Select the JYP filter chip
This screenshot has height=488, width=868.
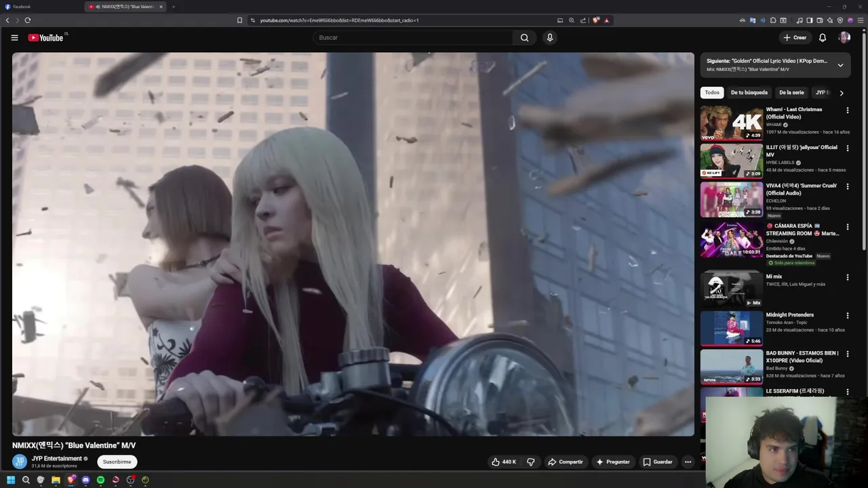tap(822, 93)
